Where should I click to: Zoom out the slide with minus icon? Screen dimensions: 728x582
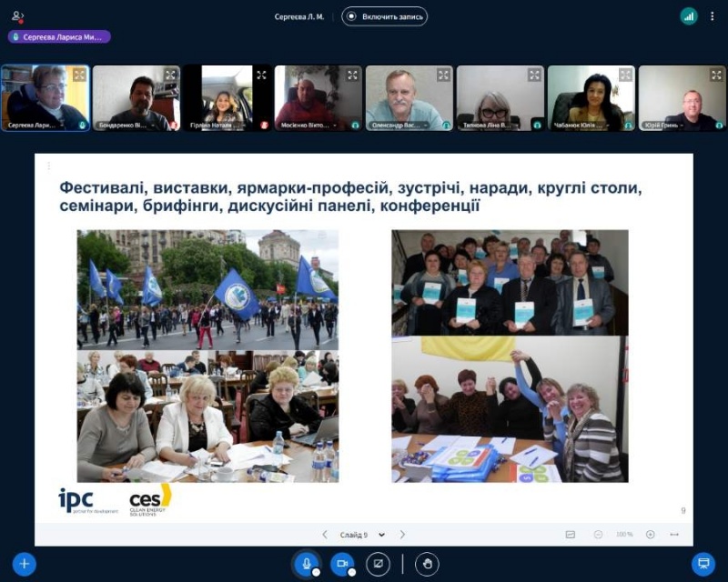point(598,535)
